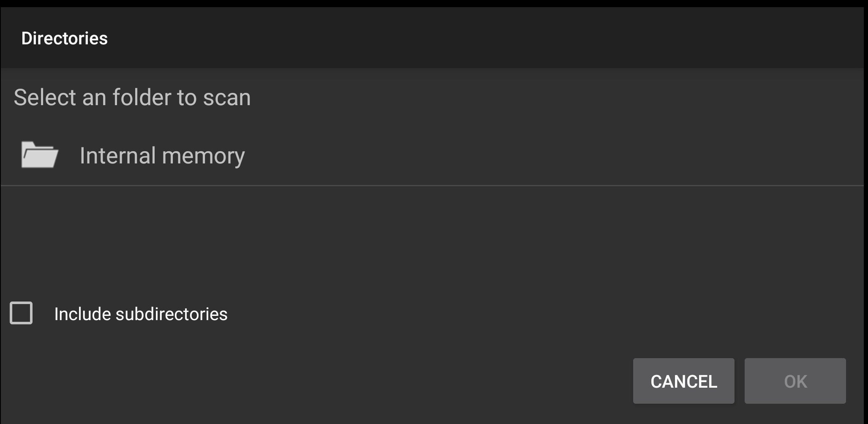
Task: Dismiss the dialog using CANCEL
Action: click(683, 381)
